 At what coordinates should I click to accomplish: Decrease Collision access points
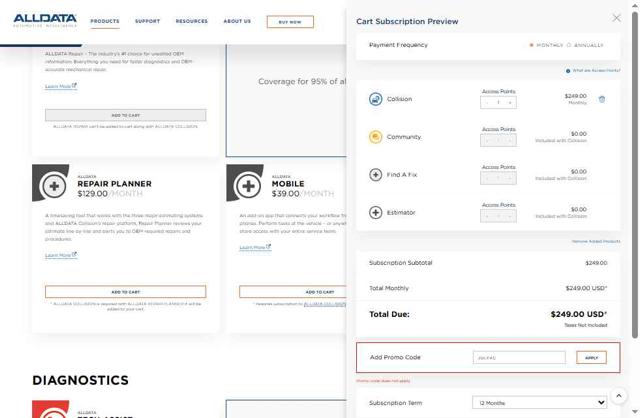(x=487, y=102)
